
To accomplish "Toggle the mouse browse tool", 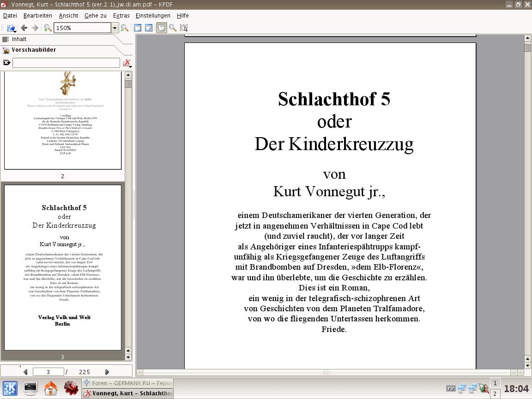I will pyautogui.click(x=162, y=28).
